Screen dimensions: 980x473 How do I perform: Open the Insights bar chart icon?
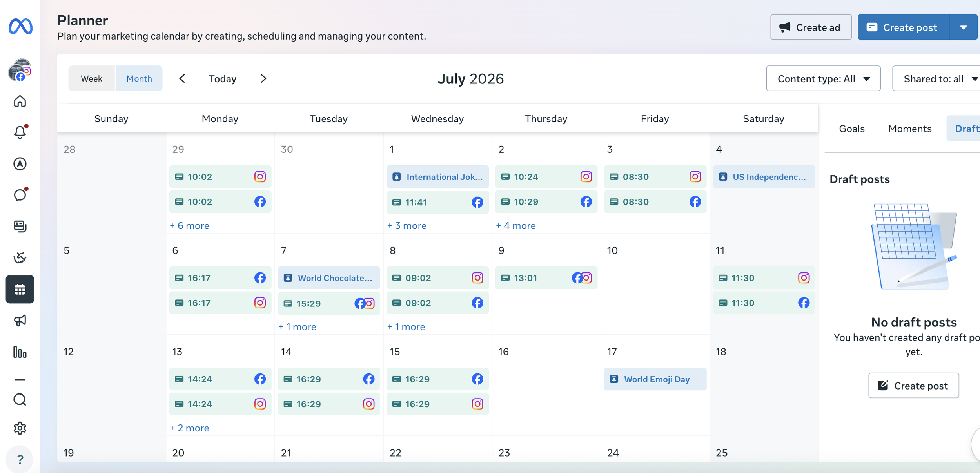tap(20, 352)
